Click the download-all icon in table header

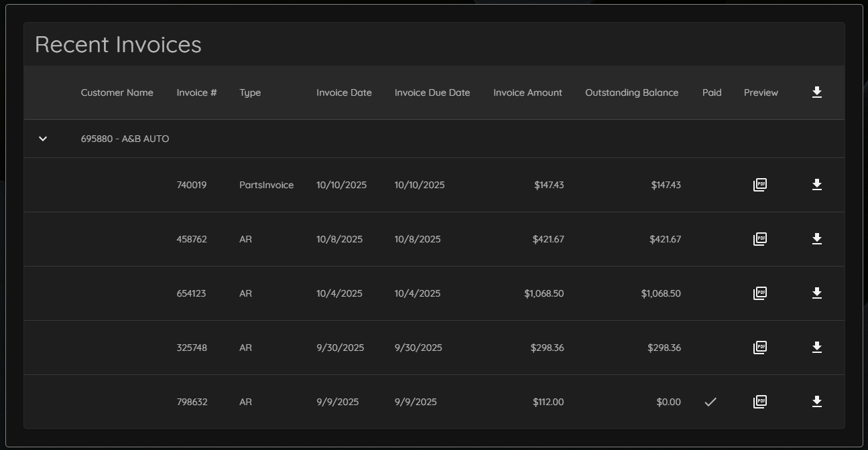click(816, 92)
